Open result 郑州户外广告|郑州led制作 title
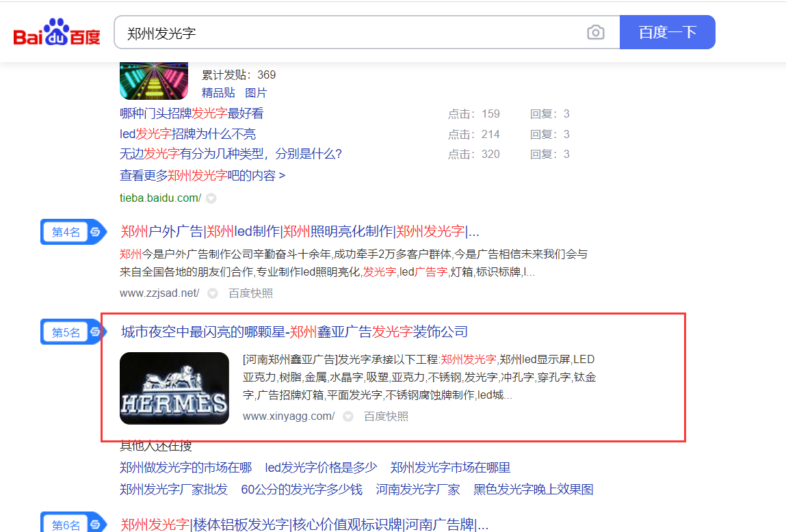The height and width of the screenshot is (532, 786). pos(300,231)
